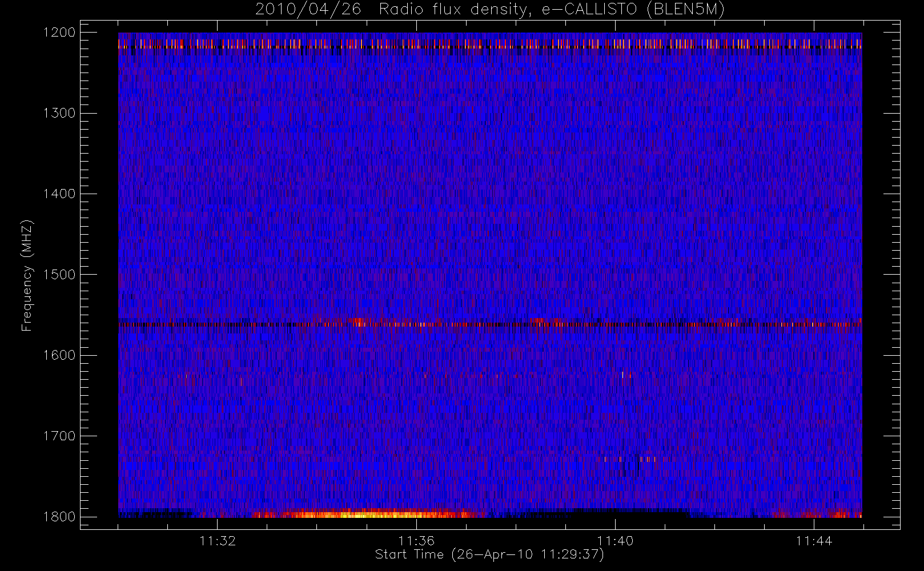Screen dimensions: 924x571
Task: Click the 1600 frequency tick label
Action: click(59, 355)
